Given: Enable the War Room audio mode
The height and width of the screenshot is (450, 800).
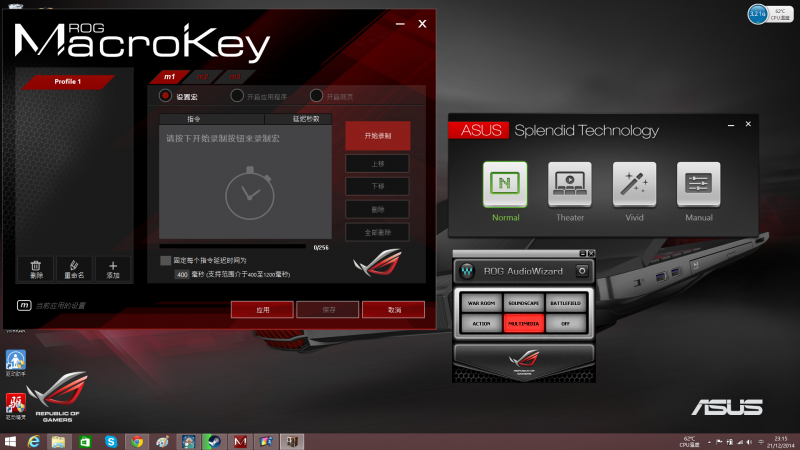Looking at the screenshot, I should click(x=481, y=303).
